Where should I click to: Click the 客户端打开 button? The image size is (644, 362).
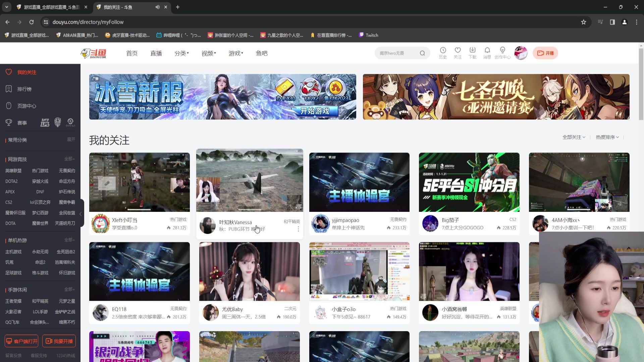click(21, 341)
